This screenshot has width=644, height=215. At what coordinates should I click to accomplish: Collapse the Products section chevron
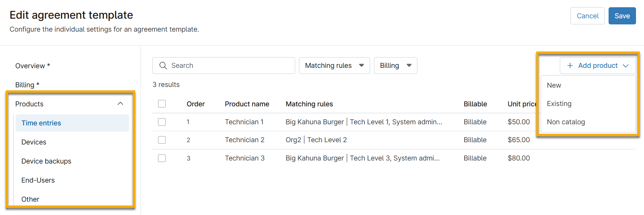[120, 104]
